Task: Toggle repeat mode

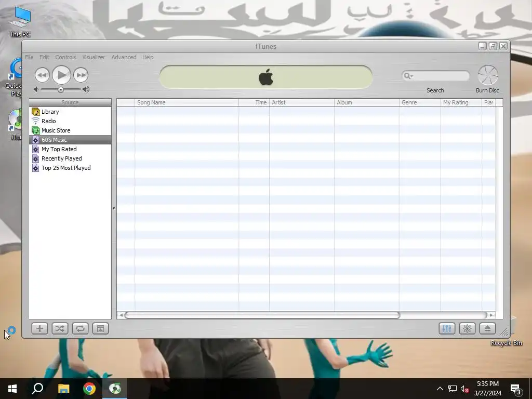Action: (x=80, y=328)
